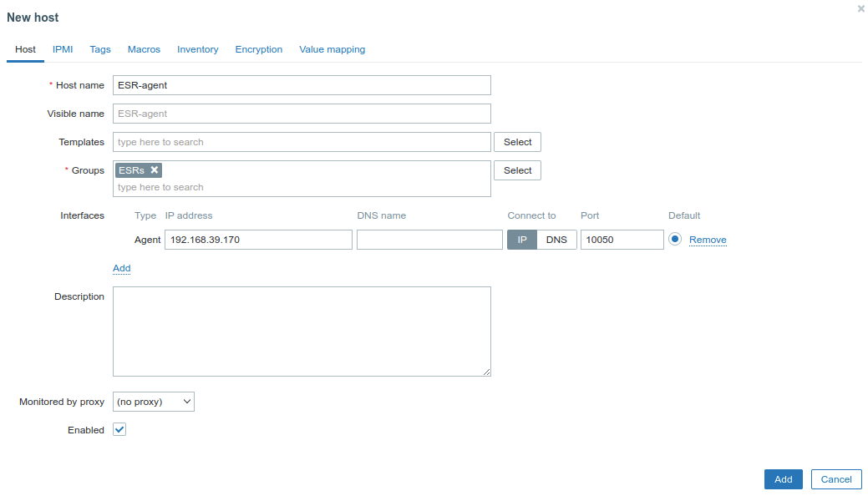Open the Monitored by proxy dropdown

(153, 401)
